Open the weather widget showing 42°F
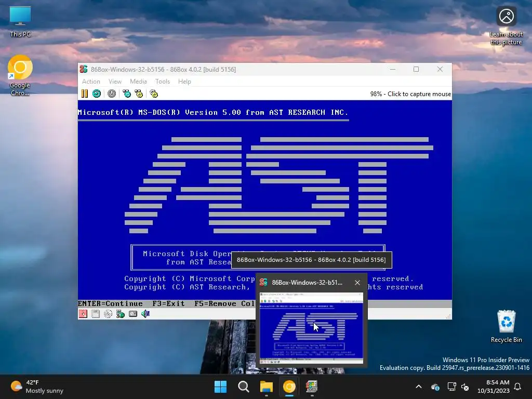This screenshot has width=532, height=399. pos(37,387)
